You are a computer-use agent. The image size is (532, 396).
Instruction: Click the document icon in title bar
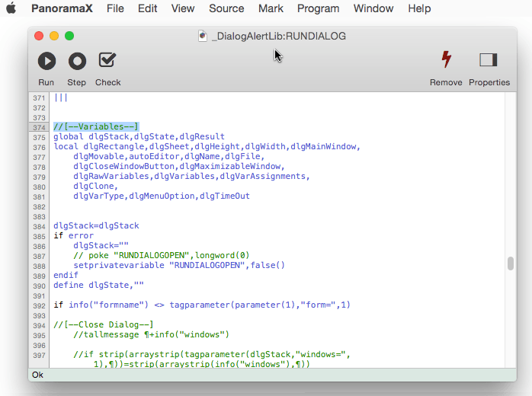click(x=202, y=36)
